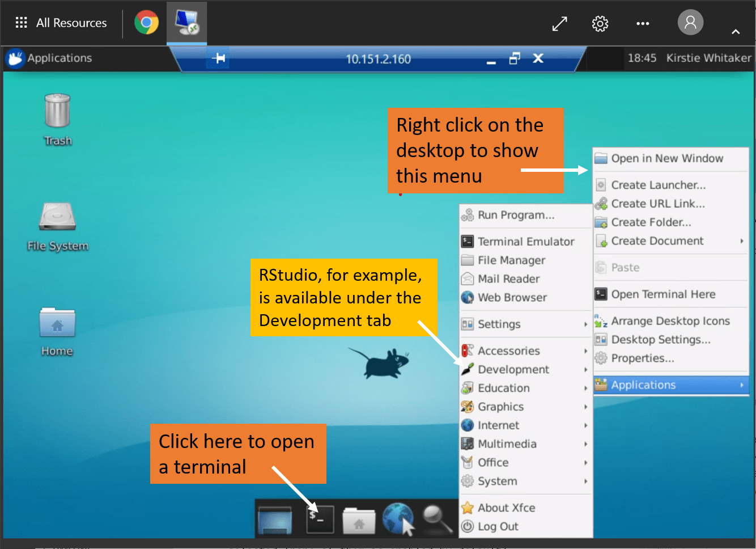Toggle full screen with the diagonal arrows icon

(560, 23)
